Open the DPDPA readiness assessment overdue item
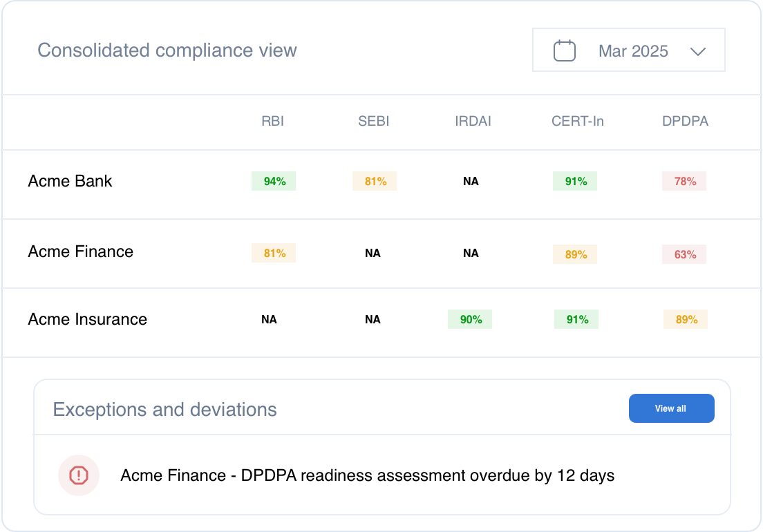 pyautogui.click(x=367, y=475)
